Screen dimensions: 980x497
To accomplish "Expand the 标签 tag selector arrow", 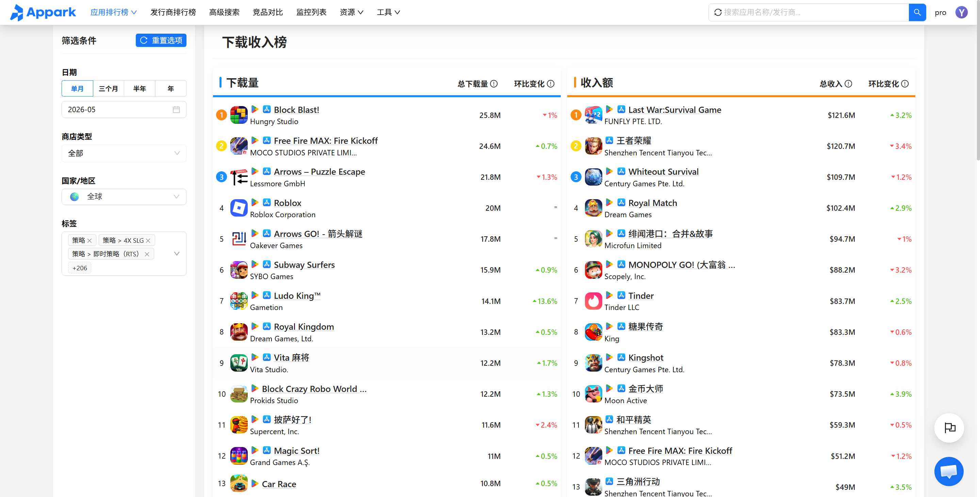I will click(x=177, y=254).
